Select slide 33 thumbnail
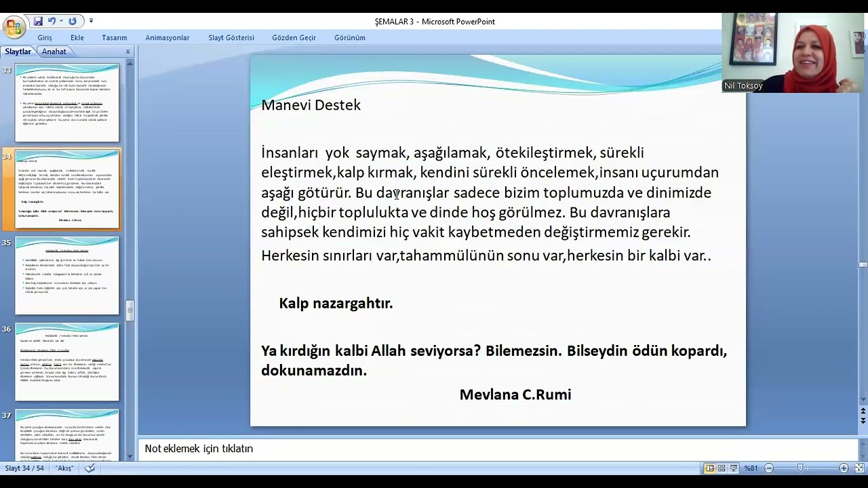Screen dimensions: 868x488 pyautogui.click(x=67, y=102)
